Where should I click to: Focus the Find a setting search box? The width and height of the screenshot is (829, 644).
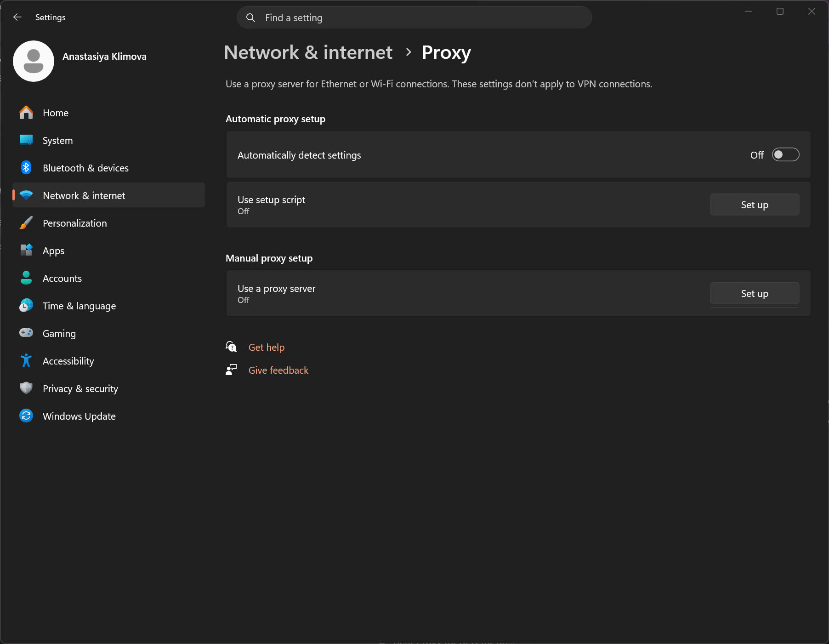coord(414,17)
